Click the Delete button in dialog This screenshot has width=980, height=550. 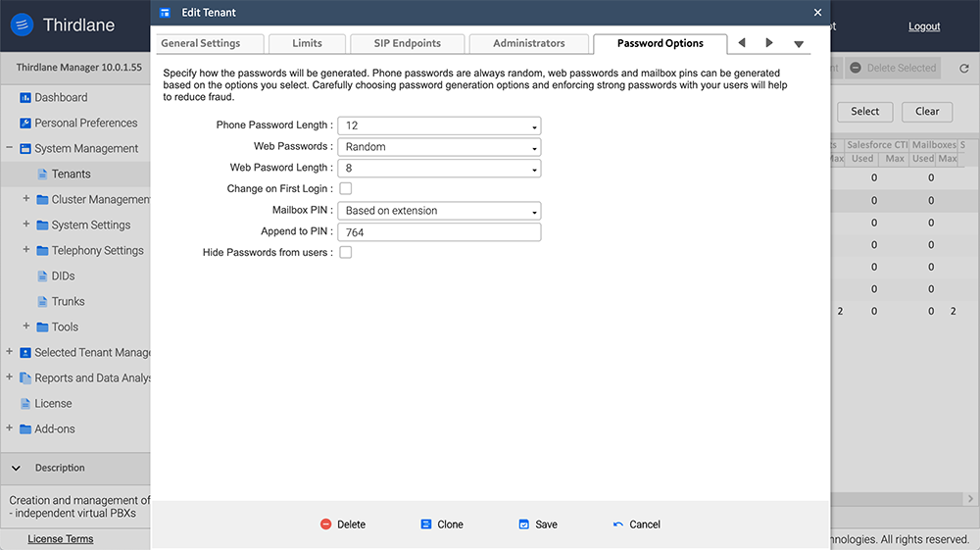point(342,525)
